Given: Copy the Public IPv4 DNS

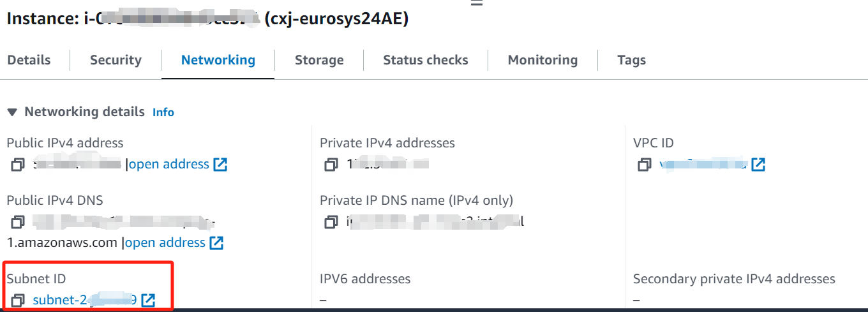Looking at the screenshot, I should [x=18, y=222].
